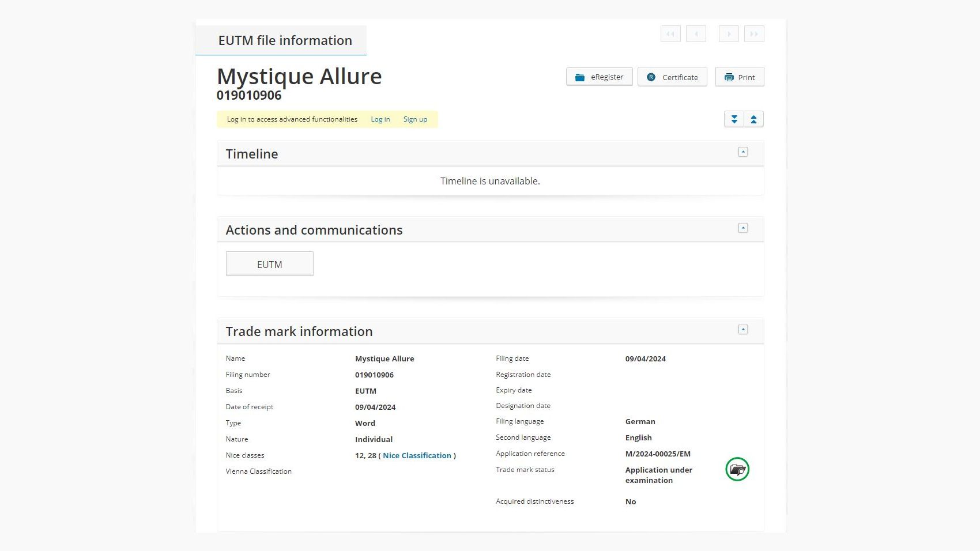The width and height of the screenshot is (980, 551).
Task: Click the Vienna Classification label
Action: tap(259, 471)
